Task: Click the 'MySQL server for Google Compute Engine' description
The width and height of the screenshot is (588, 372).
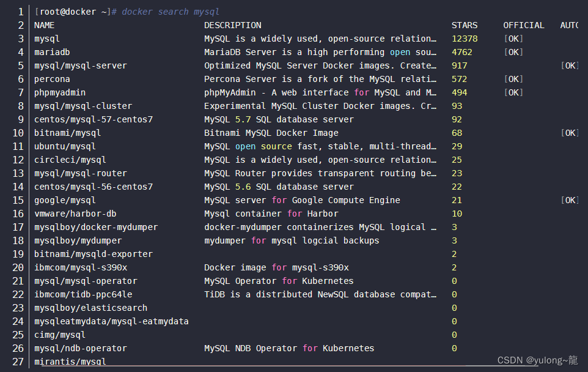Action: 302,201
